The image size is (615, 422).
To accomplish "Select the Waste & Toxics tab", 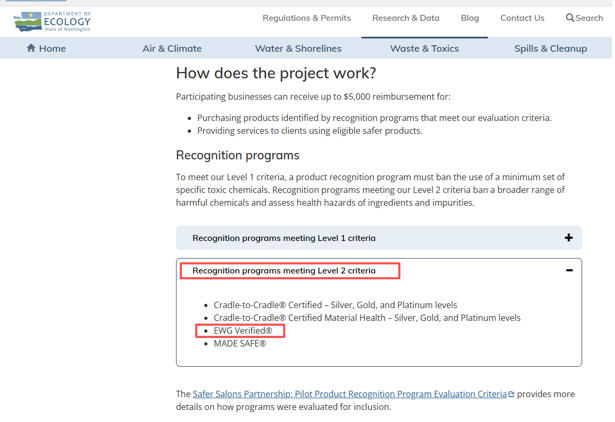I will pos(424,48).
